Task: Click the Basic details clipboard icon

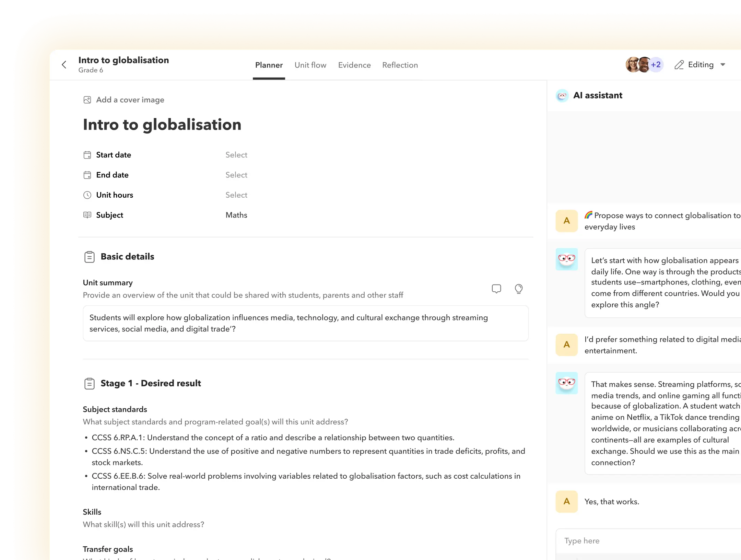Action: pyautogui.click(x=89, y=257)
